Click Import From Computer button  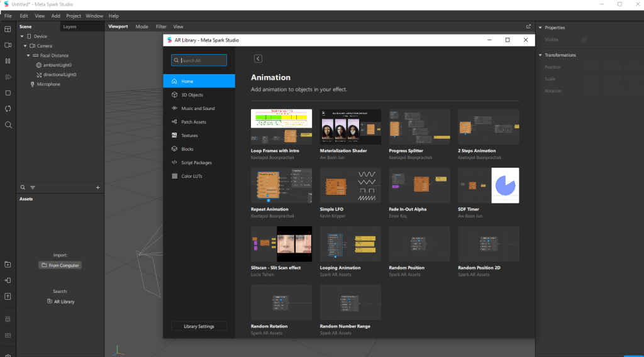click(x=60, y=265)
